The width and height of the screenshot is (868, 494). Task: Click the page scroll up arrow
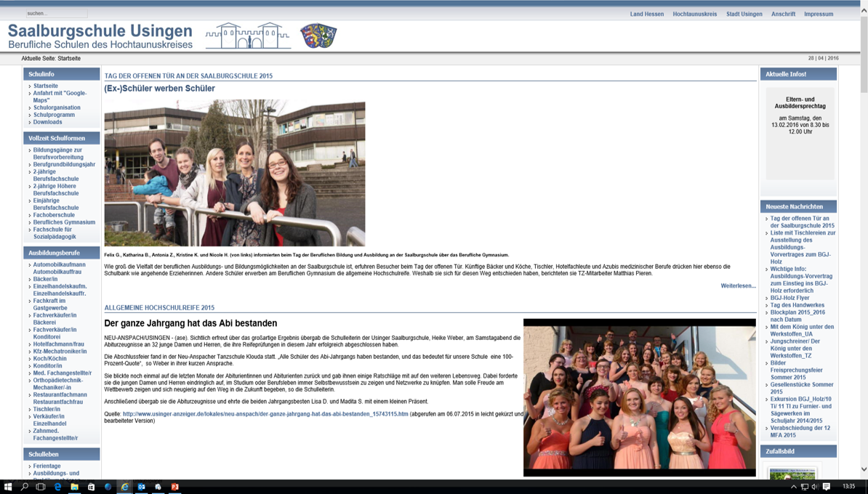point(864,10)
